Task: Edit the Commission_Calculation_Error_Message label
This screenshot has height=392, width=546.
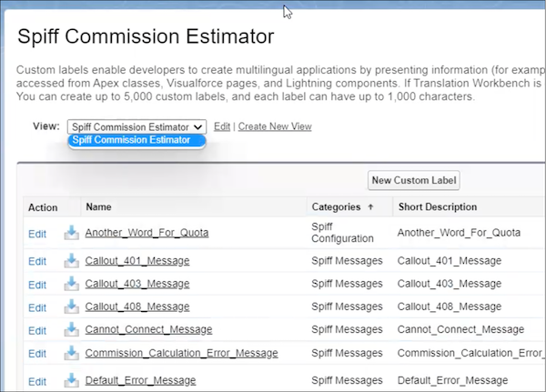Action: point(37,354)
